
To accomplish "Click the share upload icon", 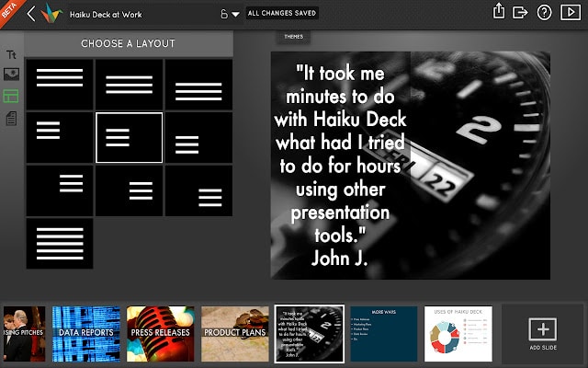I will [498, 11].
